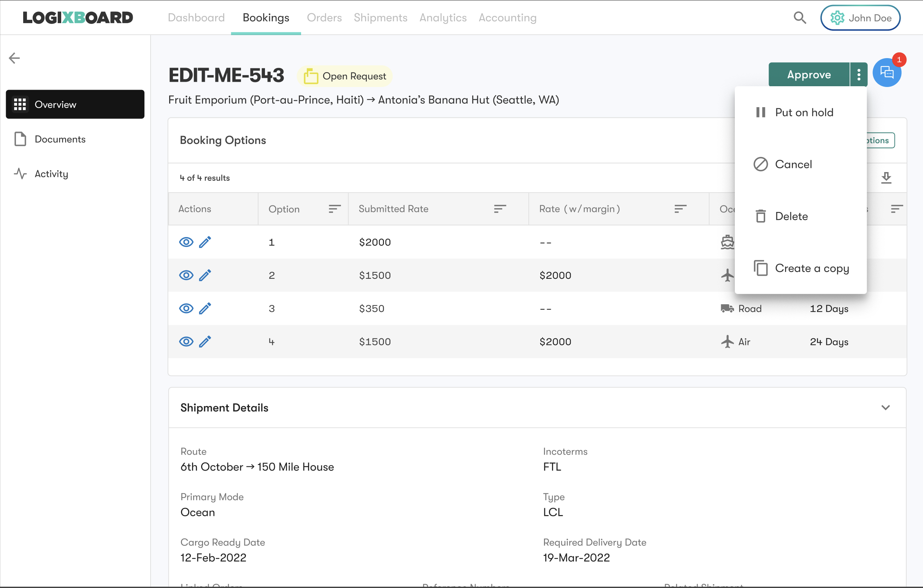View option 1 via eye icon
The width and height of the screenshot is (923, 588).
click(x=186, y=242)
